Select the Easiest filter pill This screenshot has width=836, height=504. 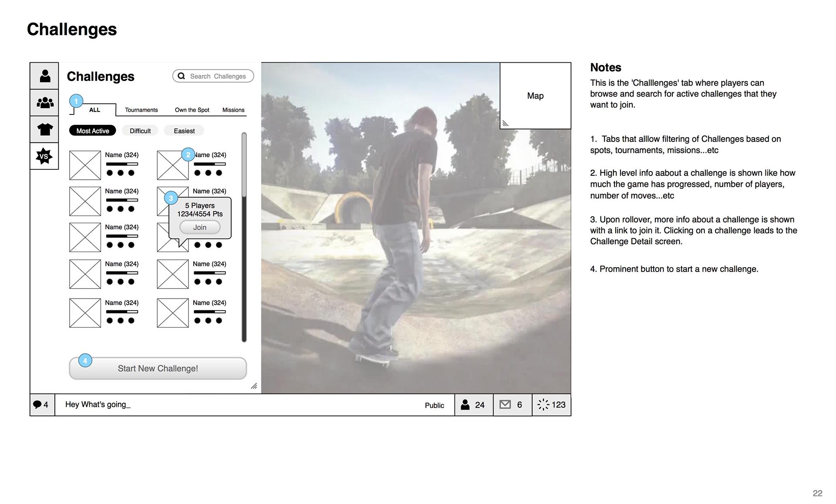pos(184,131)
